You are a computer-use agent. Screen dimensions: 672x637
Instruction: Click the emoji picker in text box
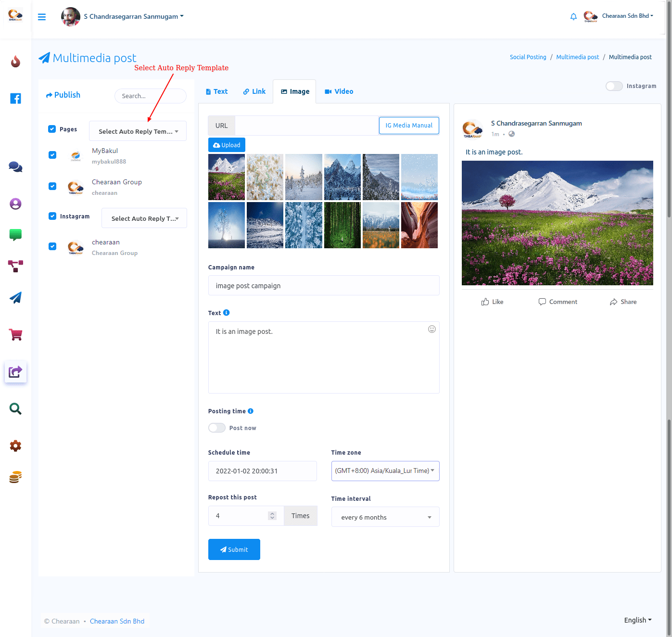pos(431,329)
